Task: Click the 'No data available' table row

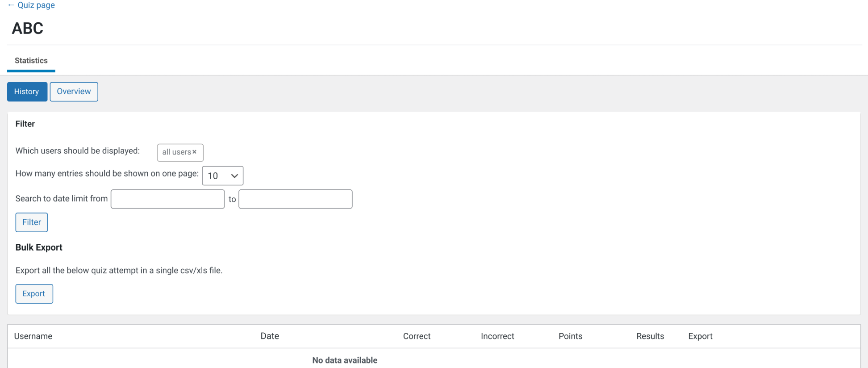Action: [345, 360]
